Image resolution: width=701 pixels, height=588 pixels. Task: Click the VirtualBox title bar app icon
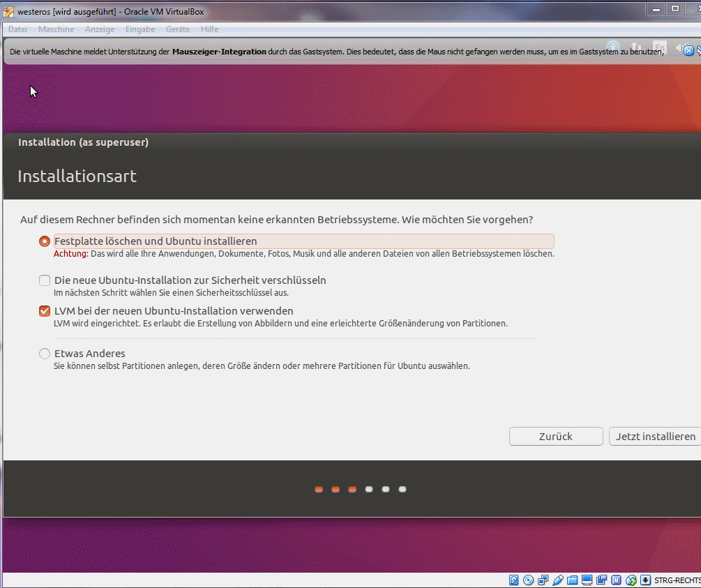coord(8,12)
